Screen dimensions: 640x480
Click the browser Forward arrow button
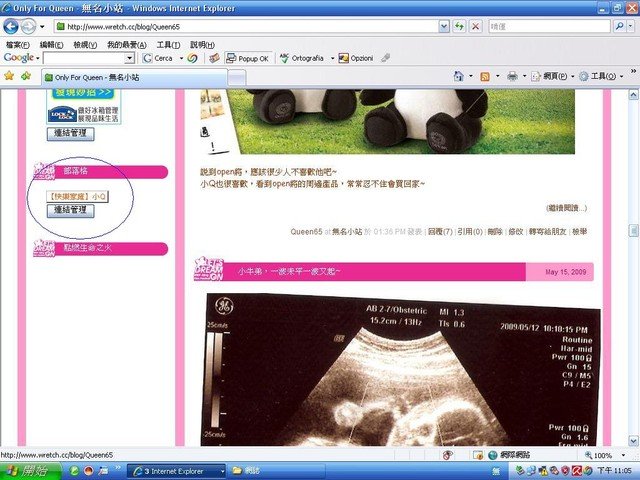pos(28,27)
